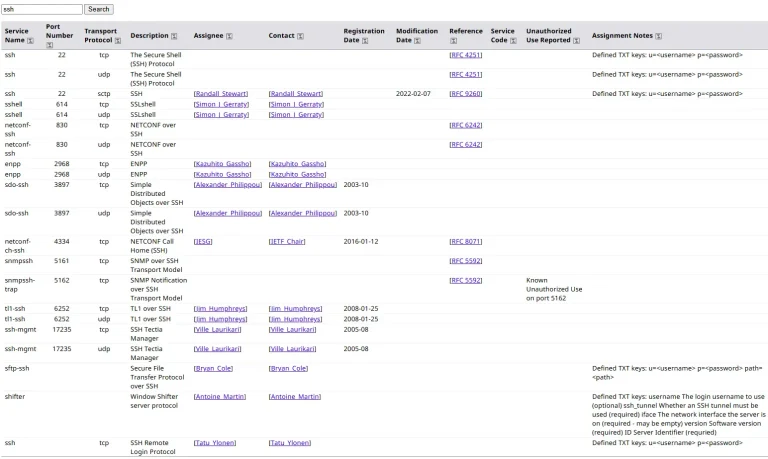This screenshot has height=459, width=768.
Task: Open RFC 6242 link in netconf-ssh tcp row
Action: (466, 125)
